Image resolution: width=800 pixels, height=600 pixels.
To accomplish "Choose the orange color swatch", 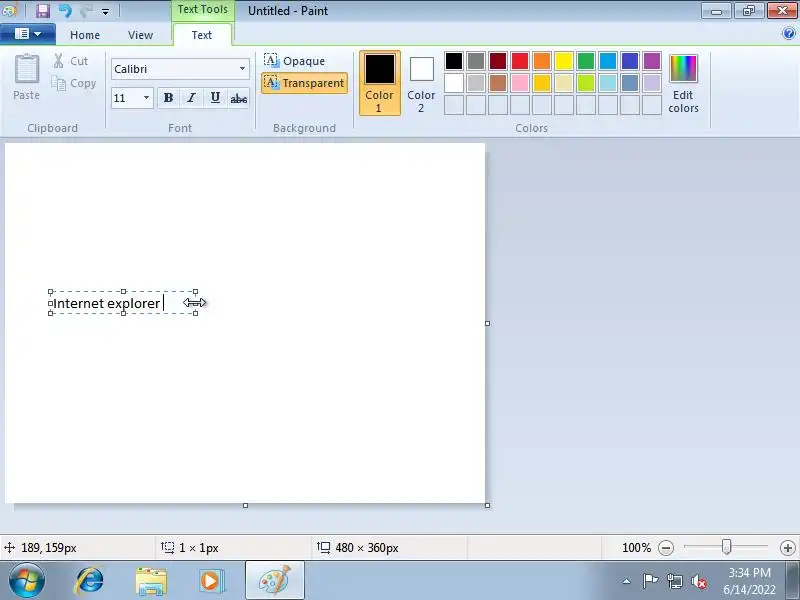I will click(542, 61).
